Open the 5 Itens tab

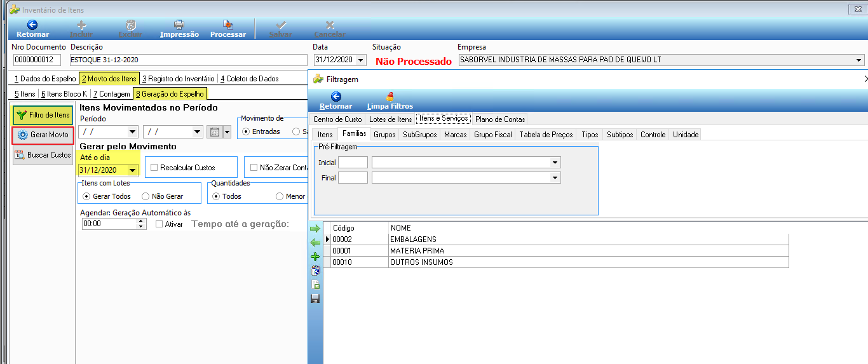pos(25,94)
